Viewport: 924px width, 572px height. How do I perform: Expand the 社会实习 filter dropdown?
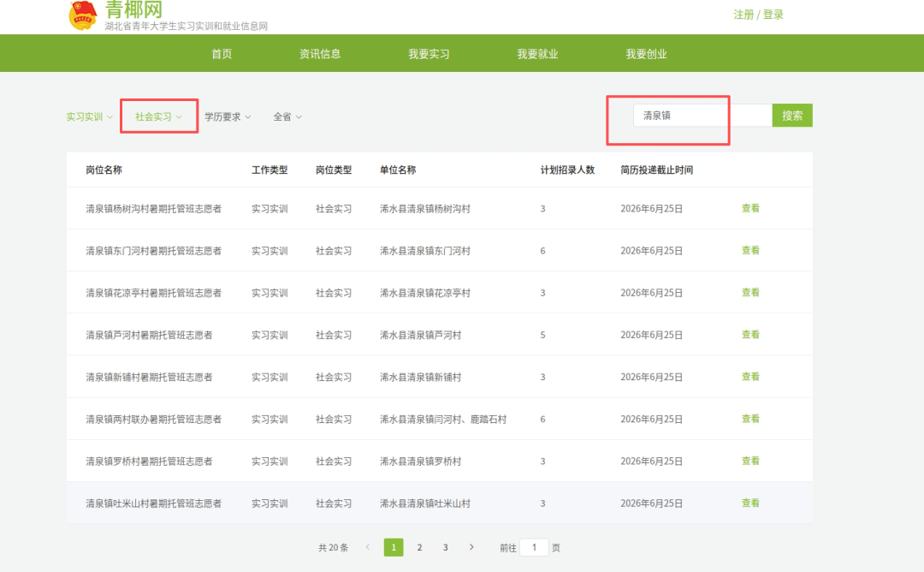158,116
